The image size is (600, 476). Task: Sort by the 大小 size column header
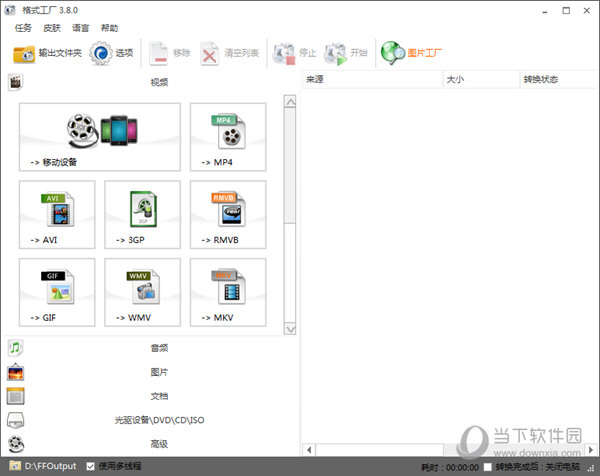point(481,79)
